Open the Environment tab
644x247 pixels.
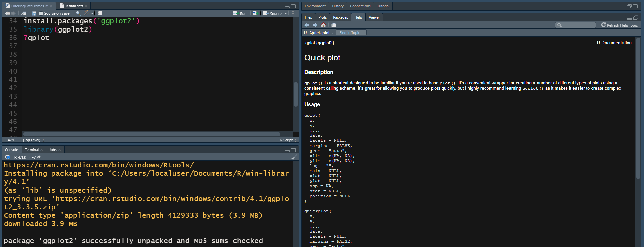coord(315,6)
